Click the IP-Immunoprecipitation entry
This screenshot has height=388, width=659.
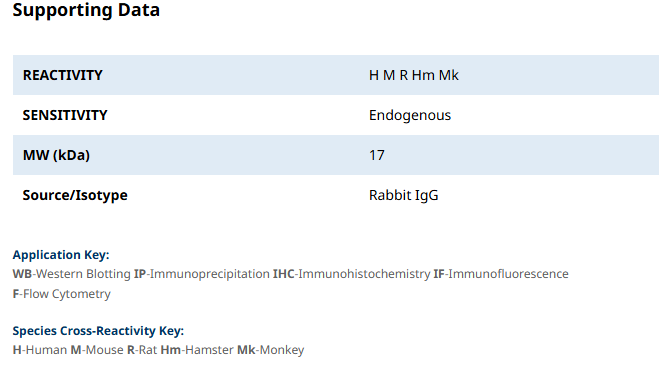[202, 274]
